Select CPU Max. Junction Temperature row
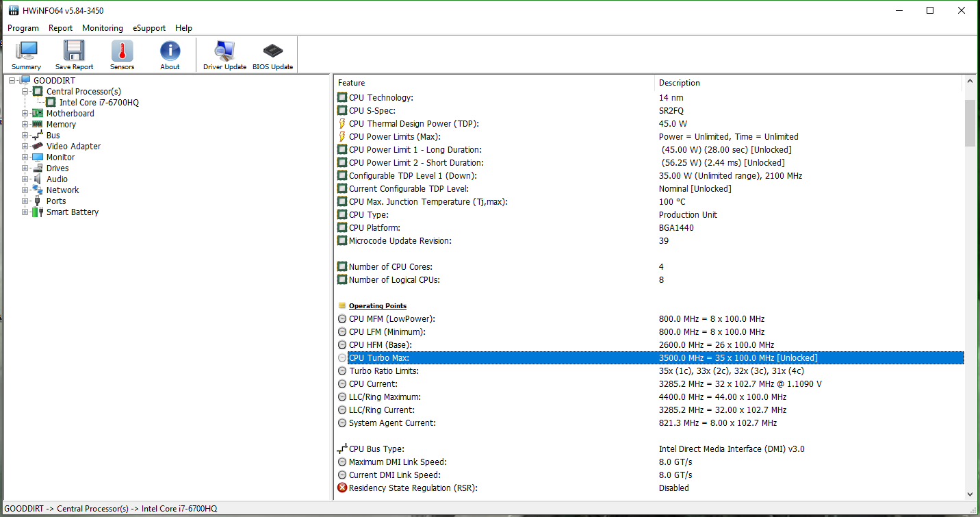This screenshot has height=517, width=980. [x=649, y=202]
